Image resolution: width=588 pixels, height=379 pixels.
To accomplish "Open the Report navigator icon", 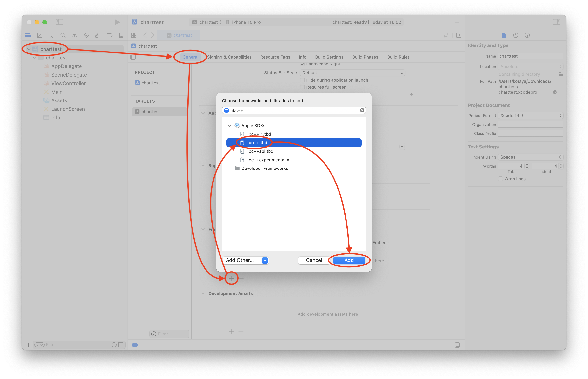I will coord(121,35).
